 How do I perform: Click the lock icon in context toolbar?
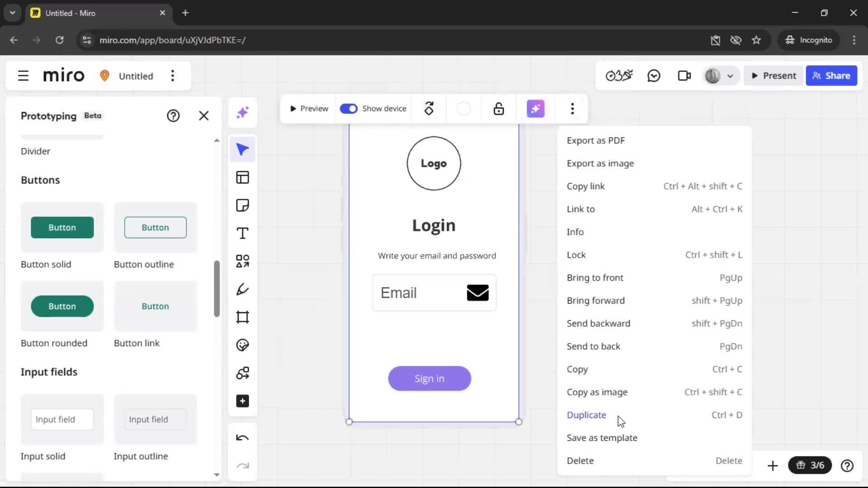click(499, 108)
